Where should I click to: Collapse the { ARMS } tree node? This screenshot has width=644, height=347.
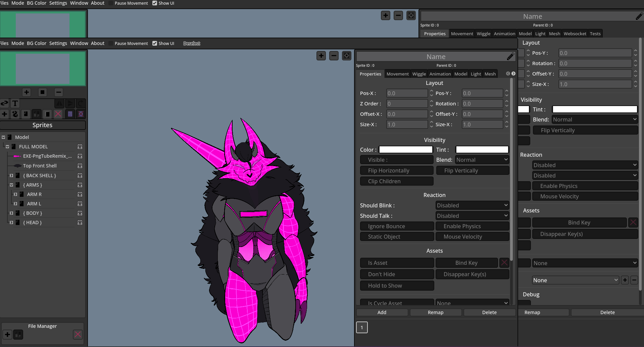tap(11, 185)
